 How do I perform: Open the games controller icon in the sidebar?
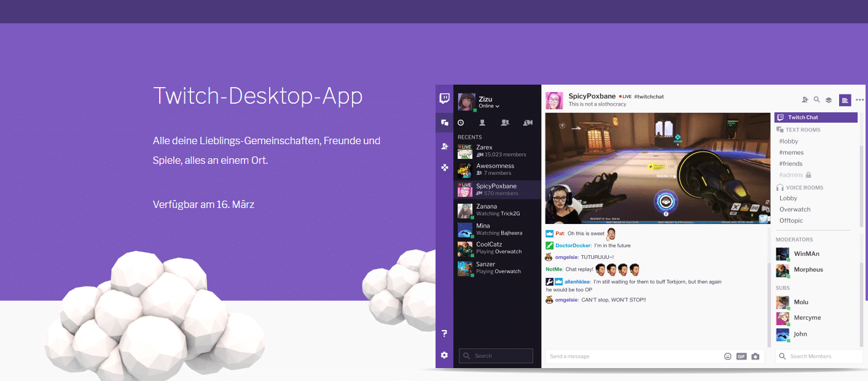[x=444, y=167]
